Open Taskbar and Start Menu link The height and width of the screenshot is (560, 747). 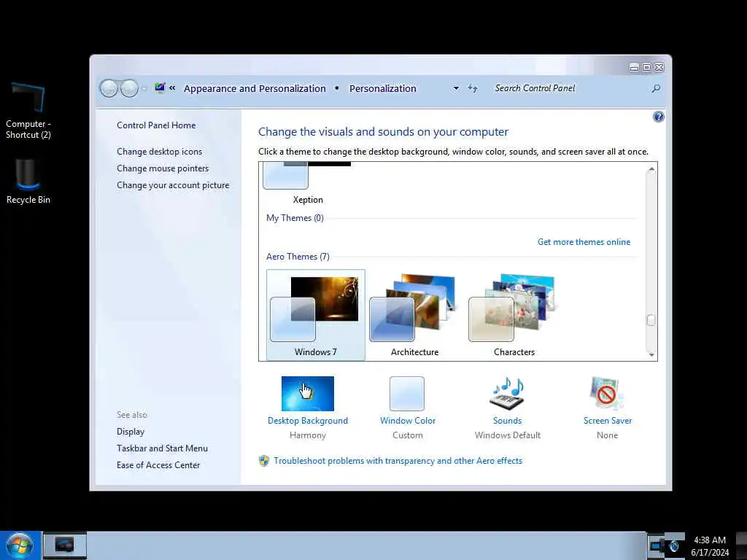point(162,448)
